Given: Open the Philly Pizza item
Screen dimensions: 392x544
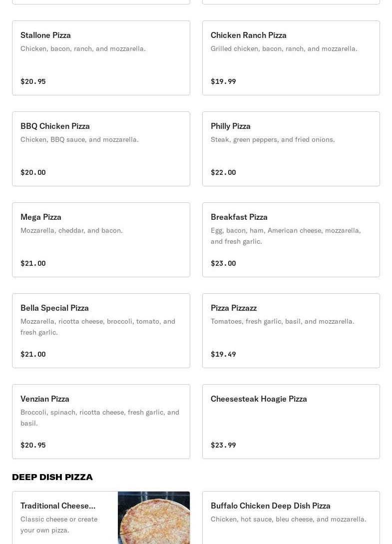Looking at the screenshot, I should 291,149.
